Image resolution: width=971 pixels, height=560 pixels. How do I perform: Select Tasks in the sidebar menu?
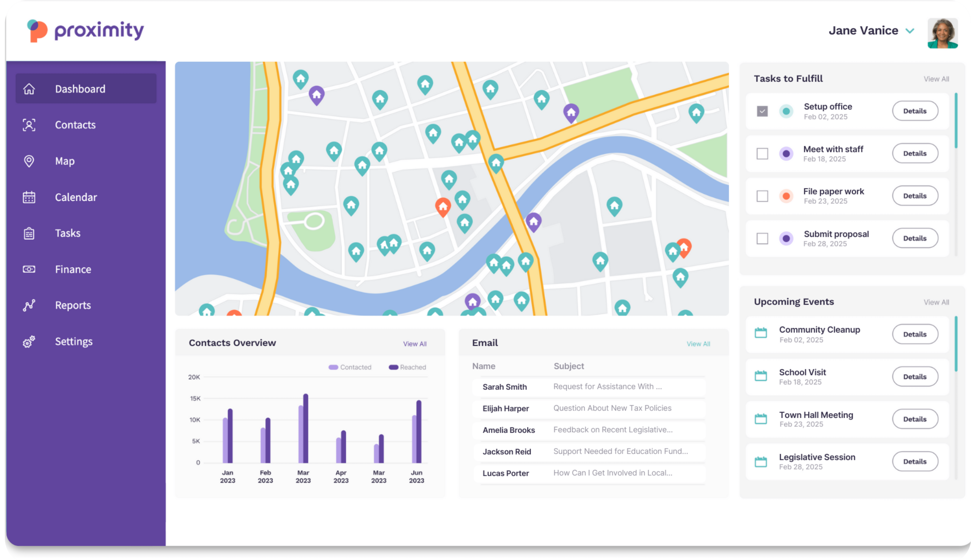coord(68,233)
